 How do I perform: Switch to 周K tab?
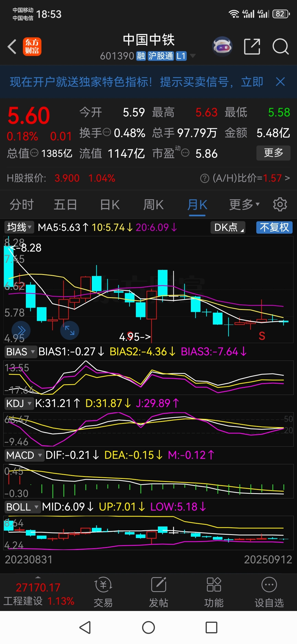[x=153, y=204]
